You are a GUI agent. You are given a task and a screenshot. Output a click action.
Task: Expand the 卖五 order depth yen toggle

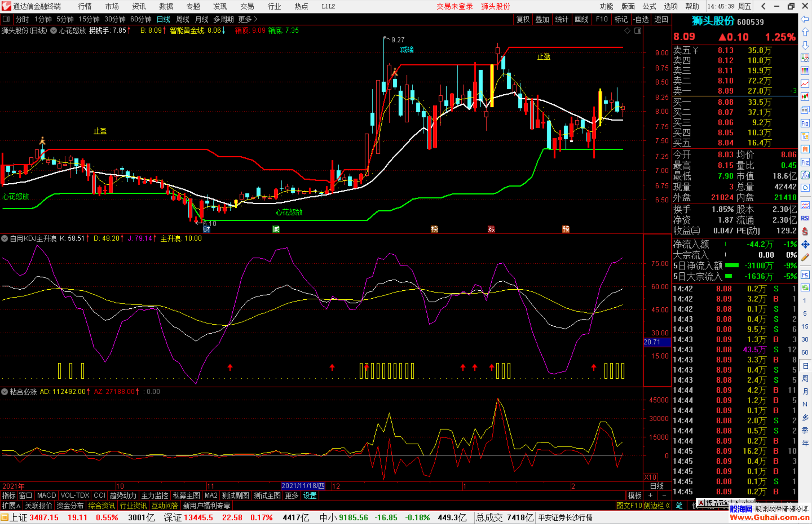pyautogui.click(x=695, y=50)
